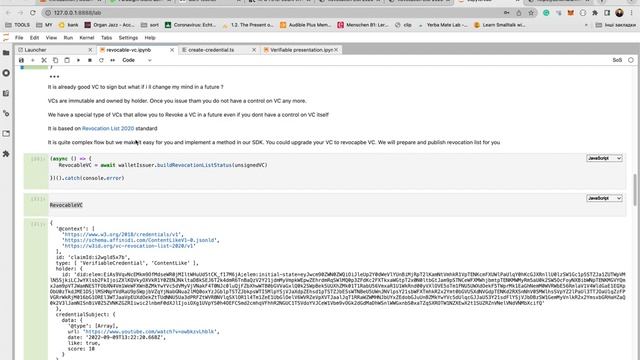Open the Learn Smalltalk bookmark
Screen dimensions: 640x360
tap(499, 25)
